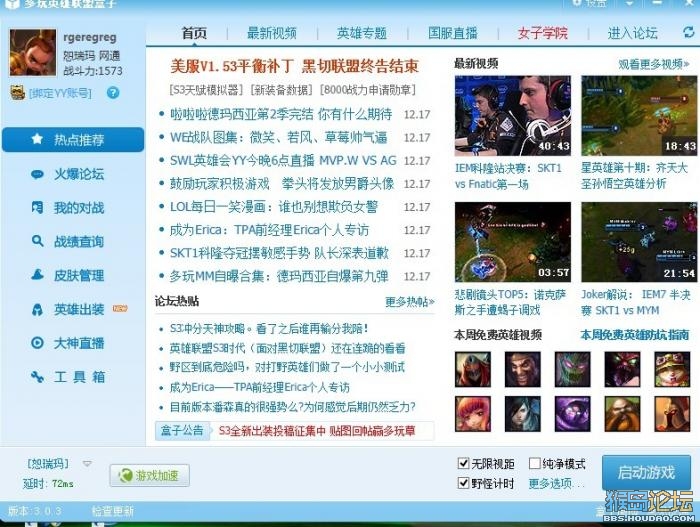Screen dimensions: 700x527
Task: Open the 鼓励玩家积极游戏 news item
Action: tap(282, 184)
